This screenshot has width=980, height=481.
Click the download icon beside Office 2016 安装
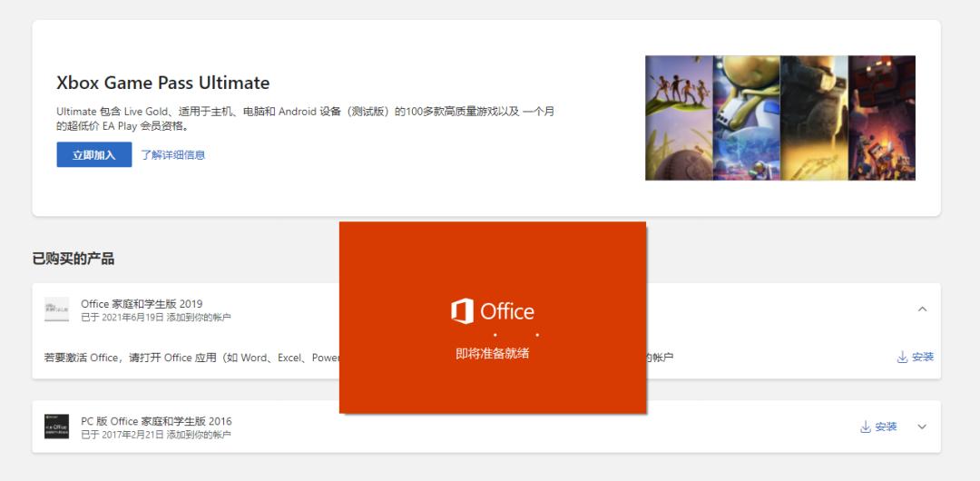[x=866, y=427]
